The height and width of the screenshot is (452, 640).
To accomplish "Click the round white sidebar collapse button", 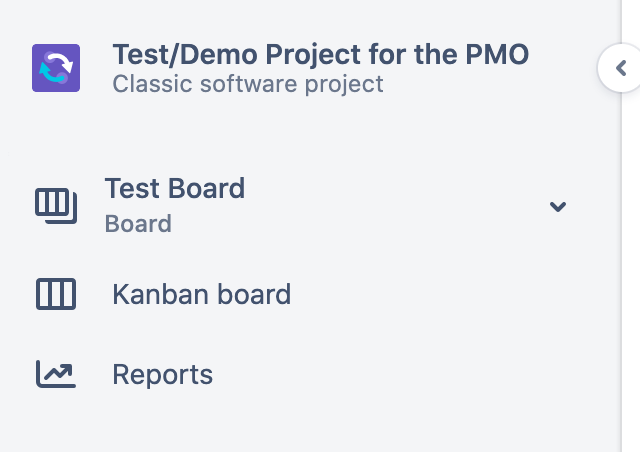I will coord(619,68).
